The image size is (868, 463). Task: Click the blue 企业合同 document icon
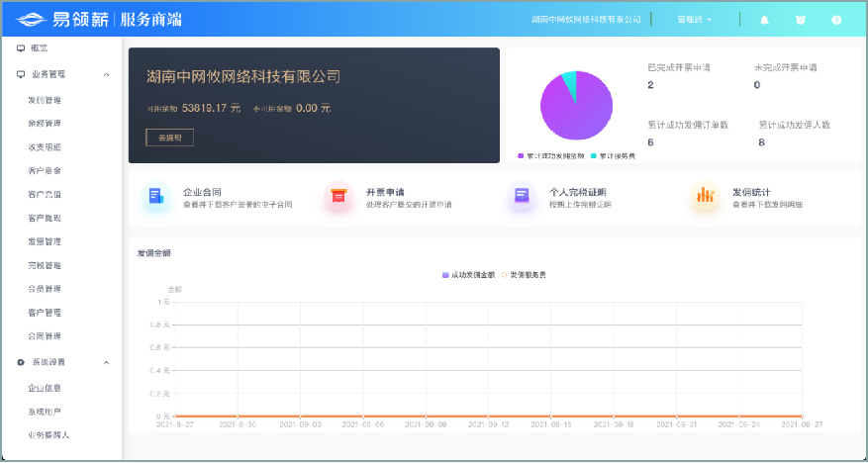pyautogui.click(x=156, y=196)
